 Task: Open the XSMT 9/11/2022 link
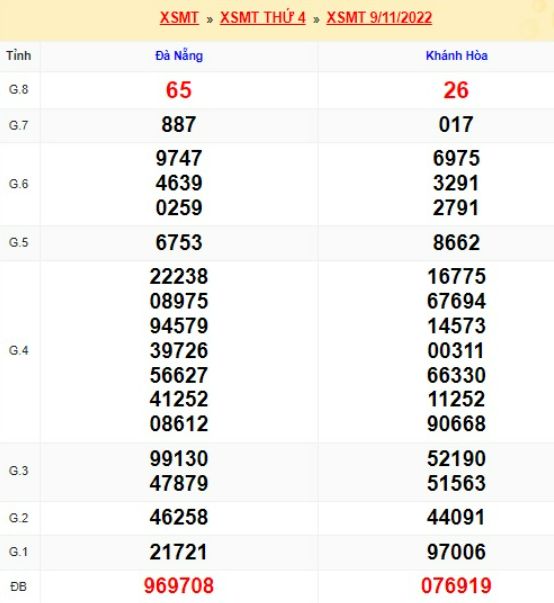pyautogui.click(x=379, y=18)
